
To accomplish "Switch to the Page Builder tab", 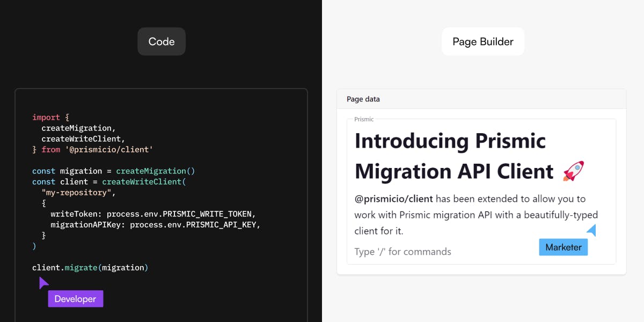I will 482,41.
